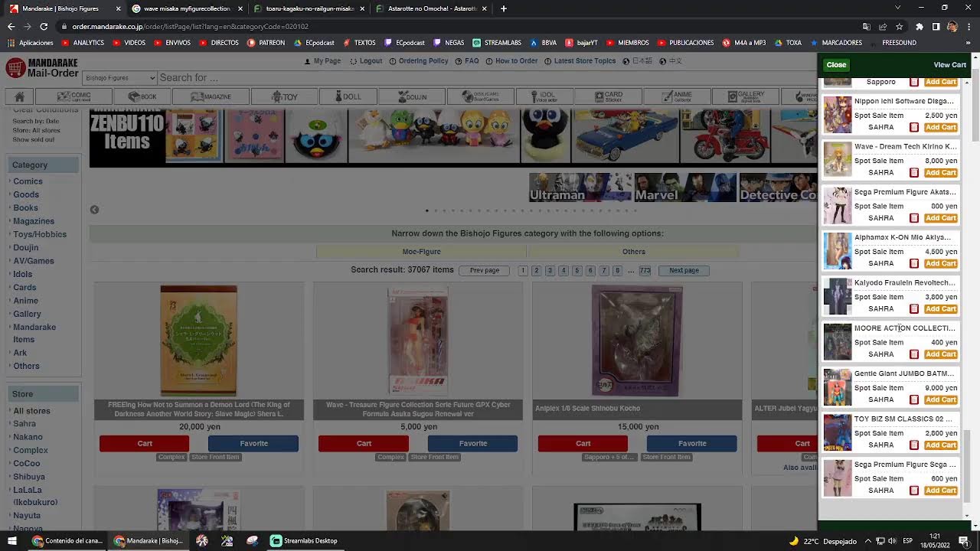
Task: Click the Search for input field
Action: (x=487, y=77)
